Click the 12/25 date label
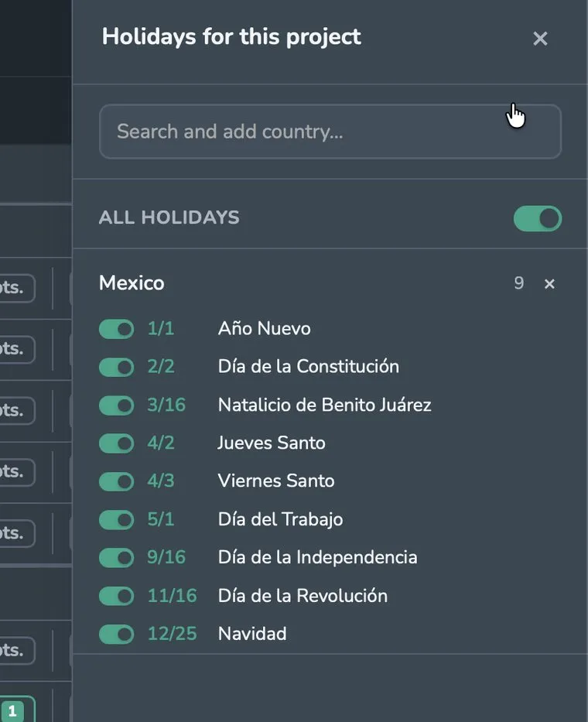 (x=172, y=634)
